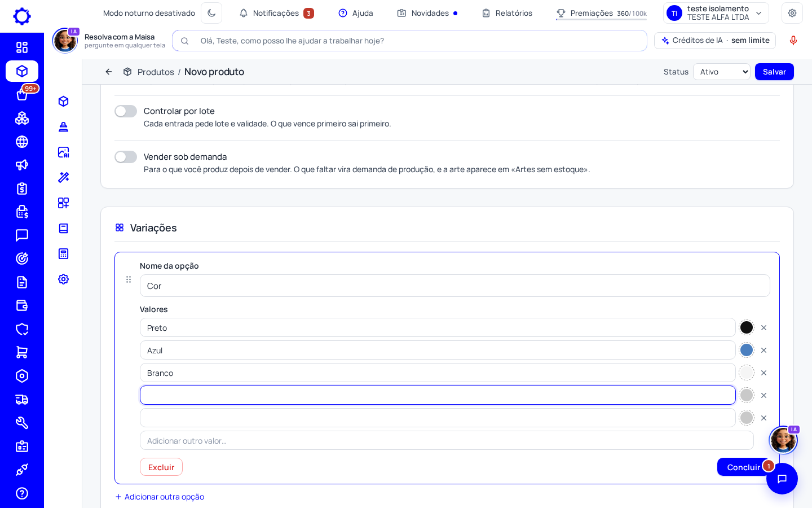Click Adicionar outra opção link

[x=160, y=497]
